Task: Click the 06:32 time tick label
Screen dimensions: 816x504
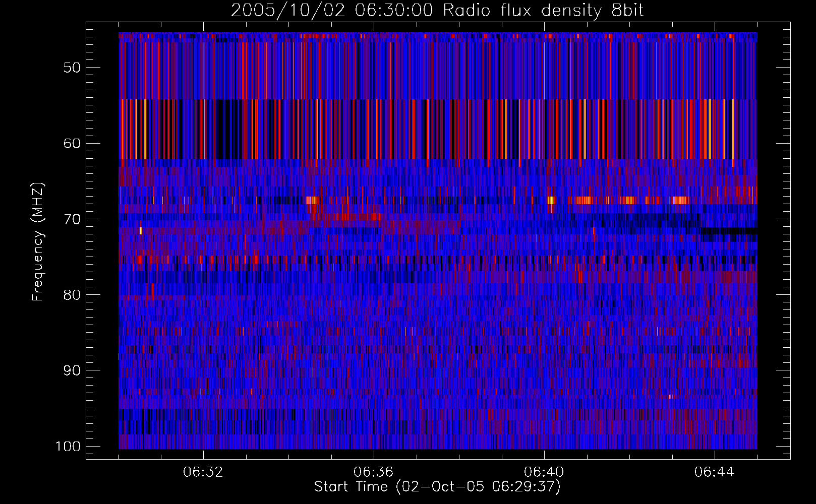Action: 203,472
